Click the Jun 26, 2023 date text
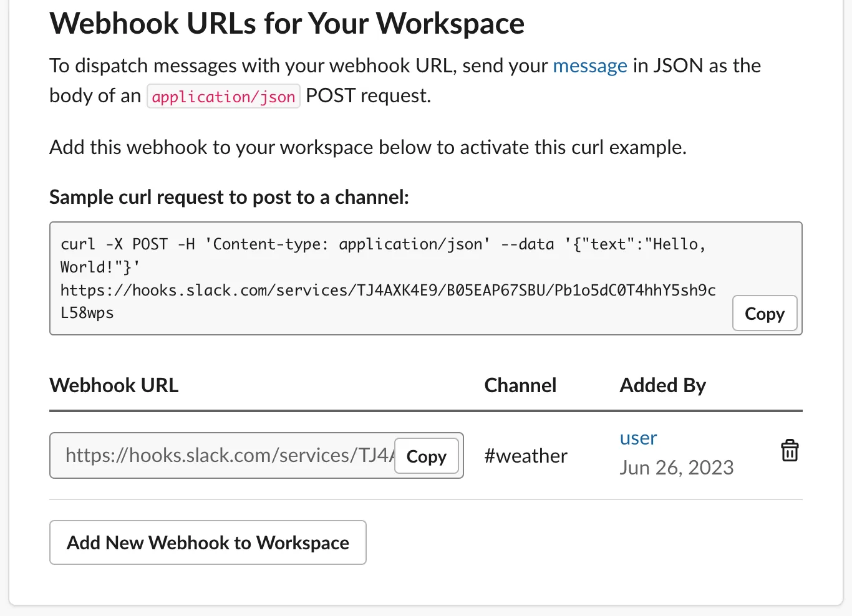 677,468
